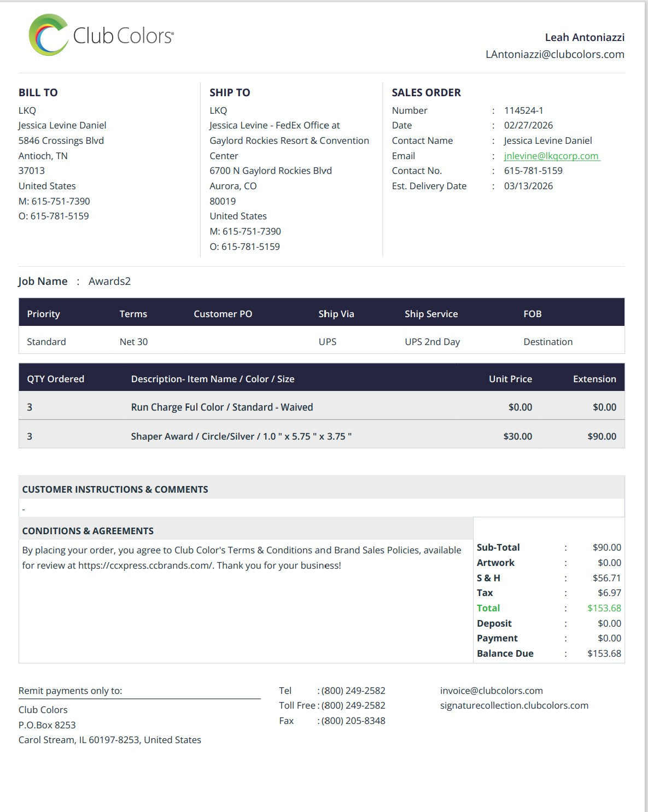
Task: Open the jnlevine@lkqcorp.com email link
Action: [x=551, y=156]
